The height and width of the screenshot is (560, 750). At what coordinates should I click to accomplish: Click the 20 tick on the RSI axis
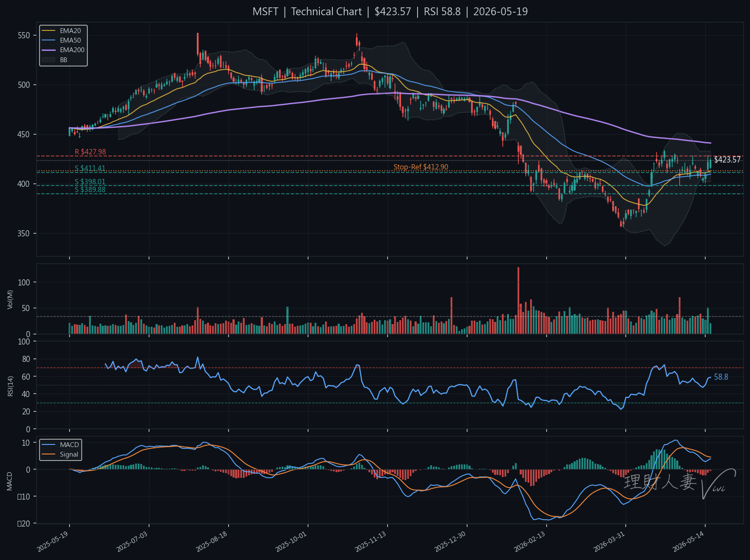click(x=26, y=412)
